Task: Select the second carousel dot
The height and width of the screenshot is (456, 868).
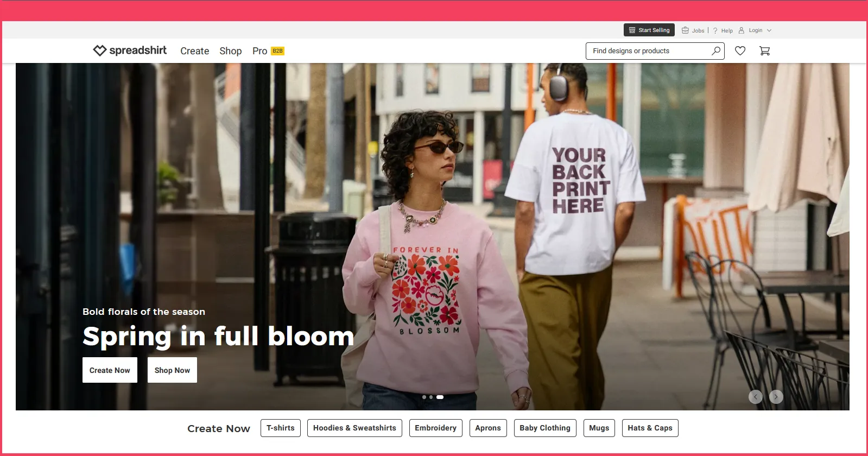Action: point(431,397)
